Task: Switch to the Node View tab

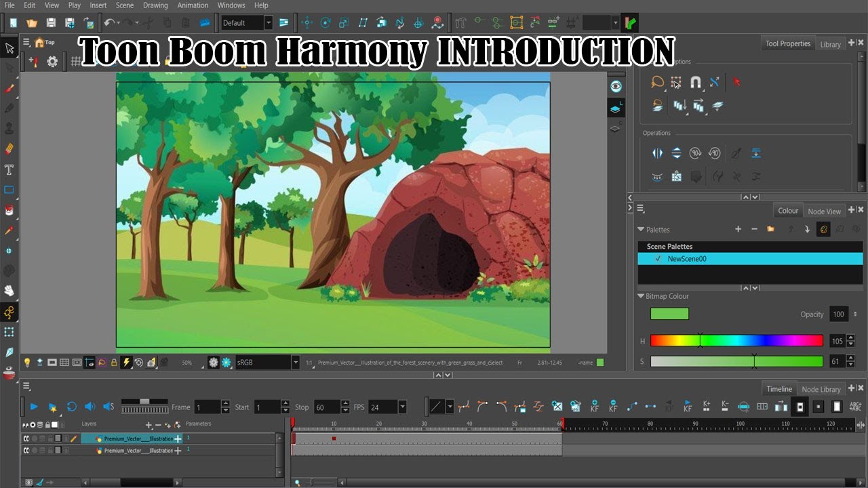Action: point(824,211)
